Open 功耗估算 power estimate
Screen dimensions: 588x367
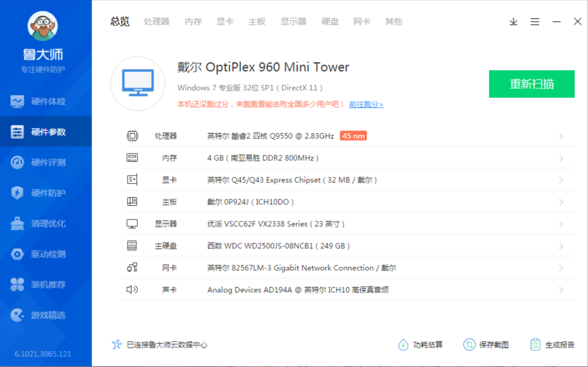[x=420, y=345]
